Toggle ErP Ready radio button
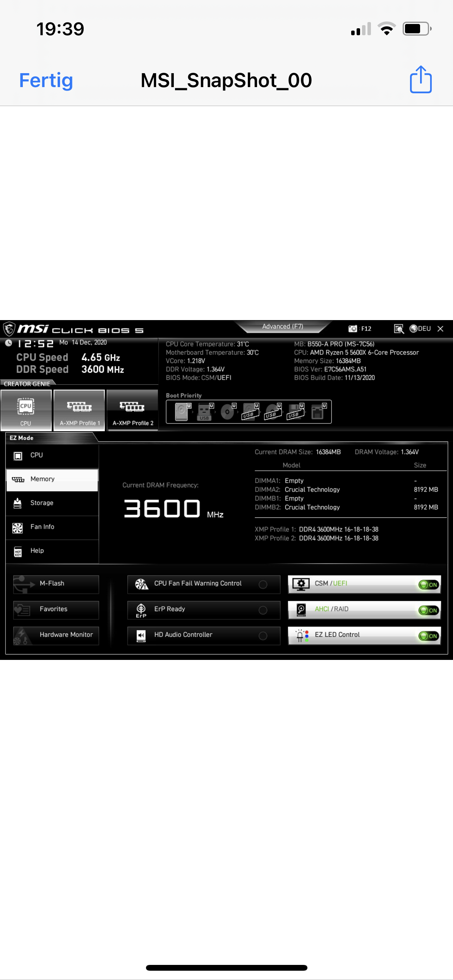The height and width of the screenshot is (980, 453). tap(263, 610)
